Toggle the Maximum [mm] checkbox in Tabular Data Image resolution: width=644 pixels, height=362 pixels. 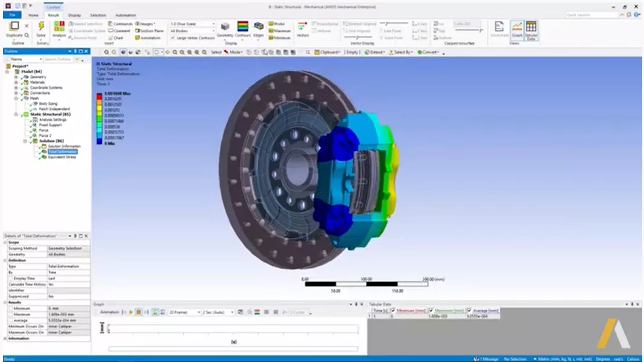click(x=431, y=311)
